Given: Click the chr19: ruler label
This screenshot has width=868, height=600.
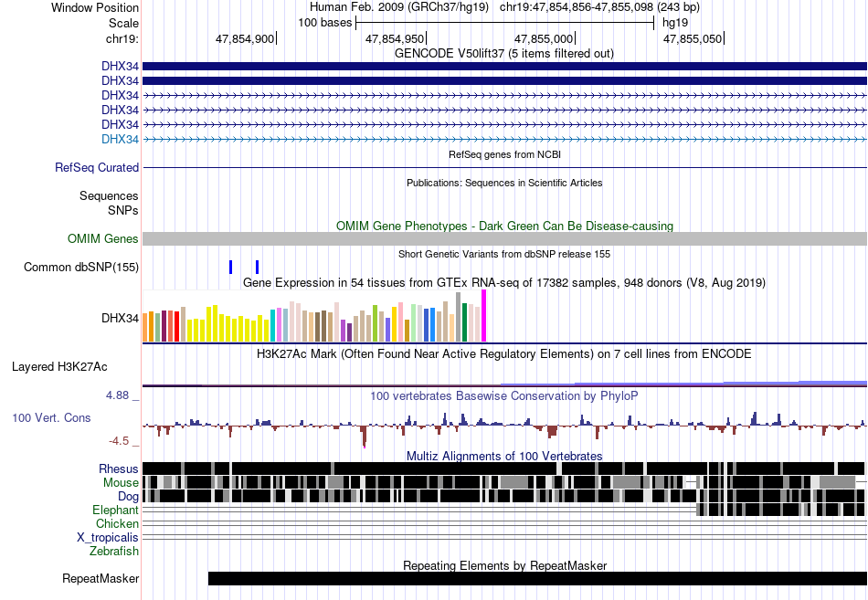Looking at the screenshot, I should (122, 38).
